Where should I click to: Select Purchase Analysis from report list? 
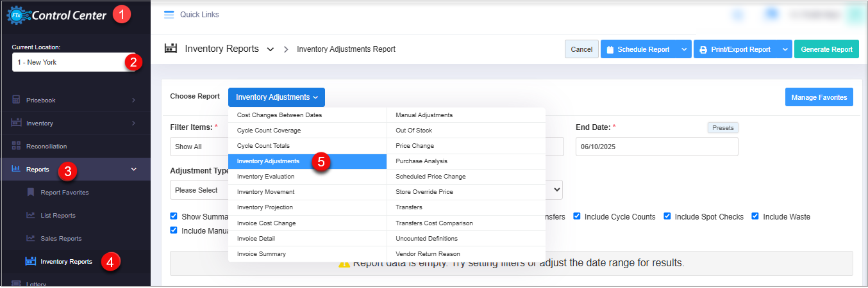[421, 161]
